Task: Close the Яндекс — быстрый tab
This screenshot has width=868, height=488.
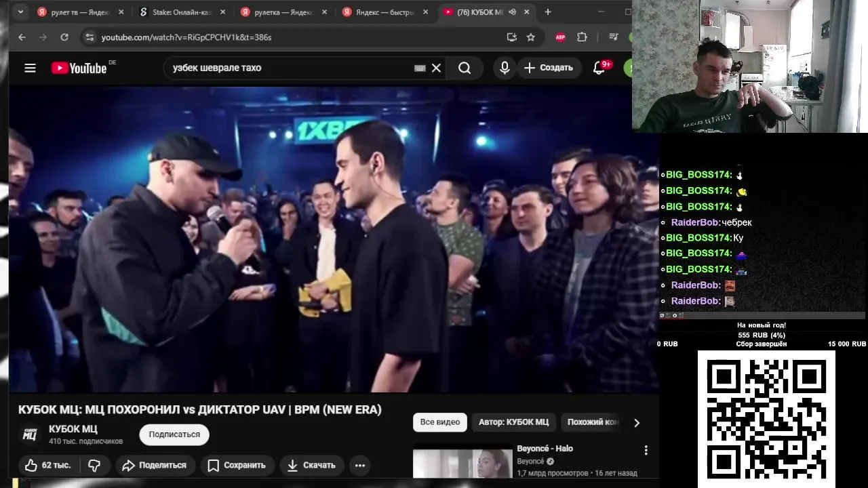Action: 425,12
